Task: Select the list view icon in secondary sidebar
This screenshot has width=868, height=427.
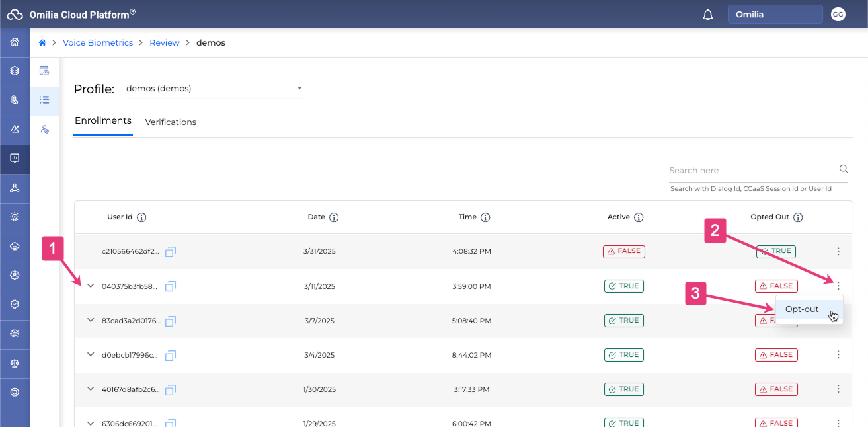Action: (44, 100)
